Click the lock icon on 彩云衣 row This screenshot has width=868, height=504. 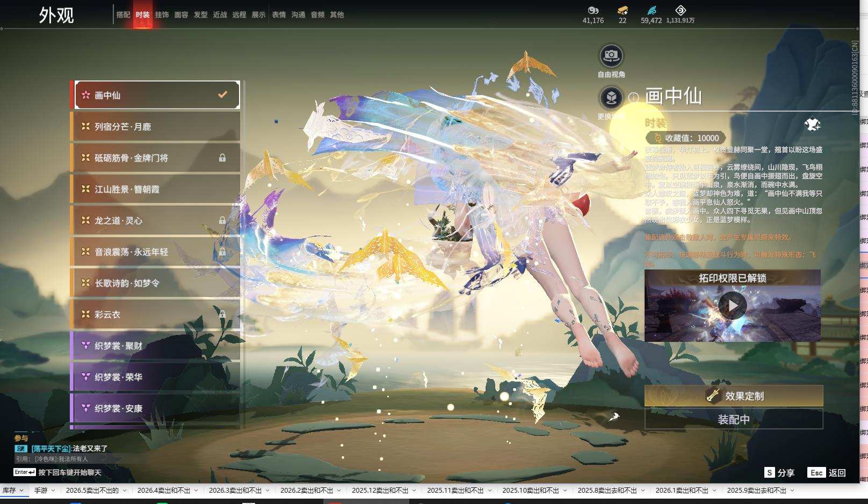coord(222,315)
